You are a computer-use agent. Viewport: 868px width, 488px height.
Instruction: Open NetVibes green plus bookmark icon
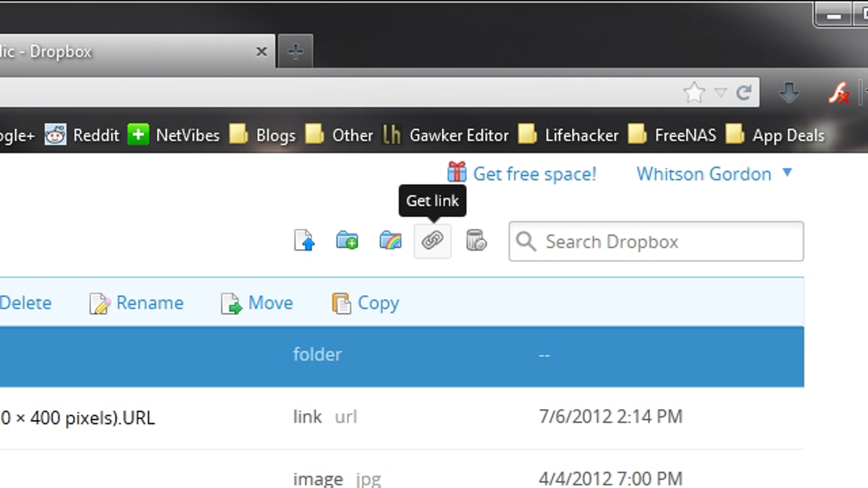[x=138, y=134]
